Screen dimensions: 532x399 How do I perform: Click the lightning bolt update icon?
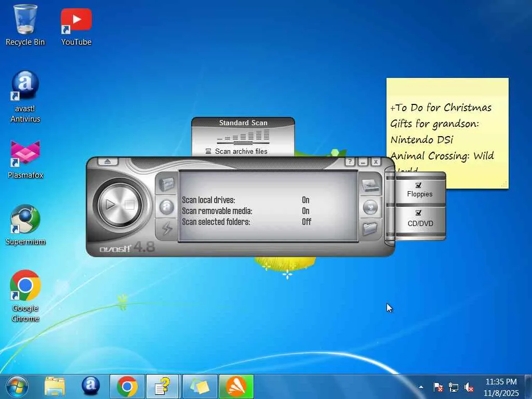pos(166,229)
